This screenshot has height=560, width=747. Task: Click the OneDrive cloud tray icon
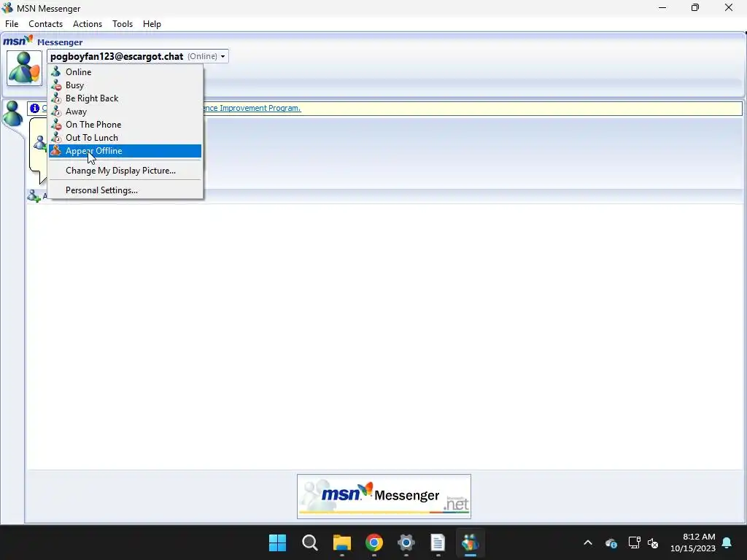tap(611, 542)
